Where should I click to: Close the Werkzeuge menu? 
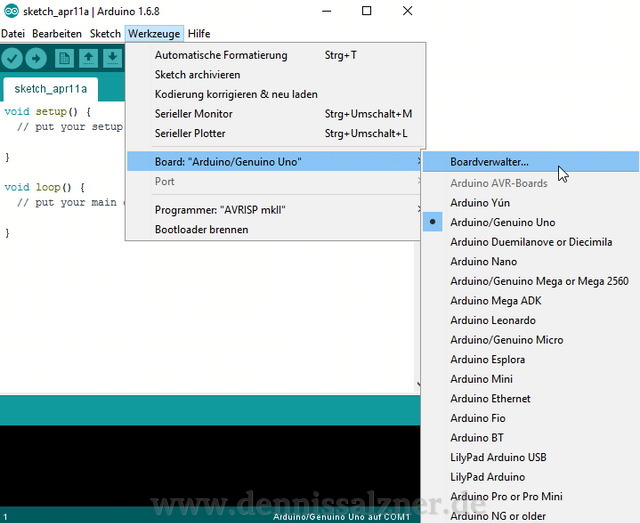(154, 33)
